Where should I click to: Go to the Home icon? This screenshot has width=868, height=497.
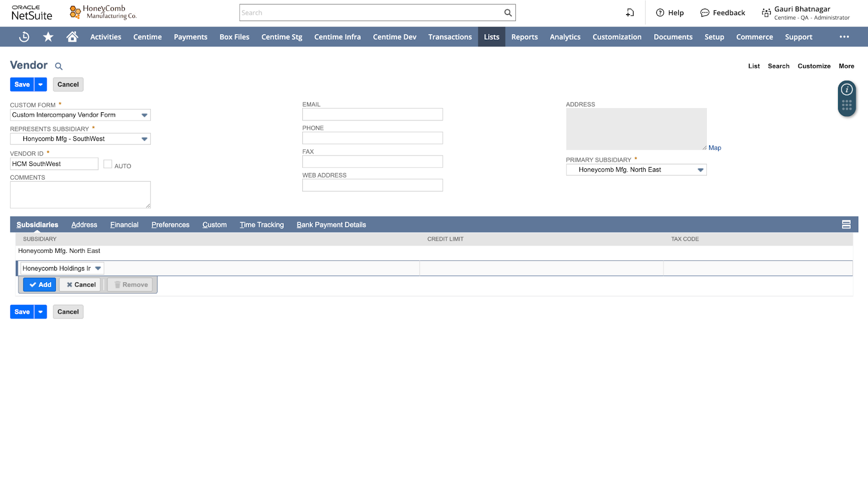[72, 37]
